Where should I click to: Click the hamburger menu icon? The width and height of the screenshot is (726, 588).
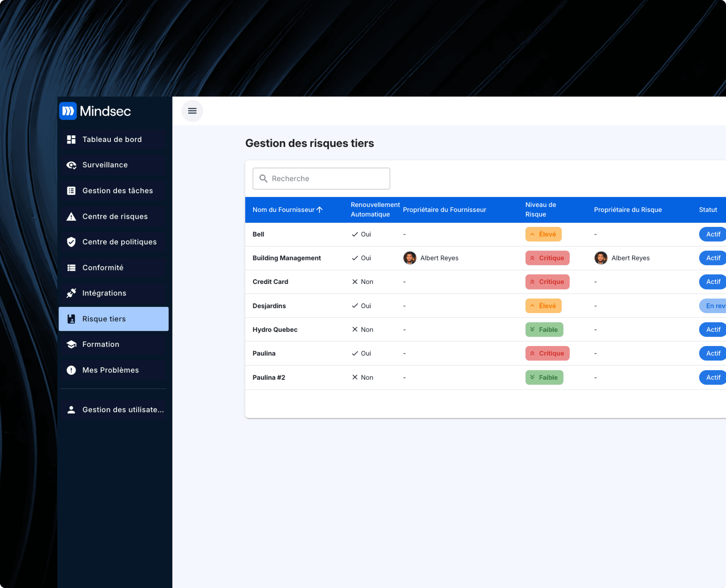[x=192, y=111]
